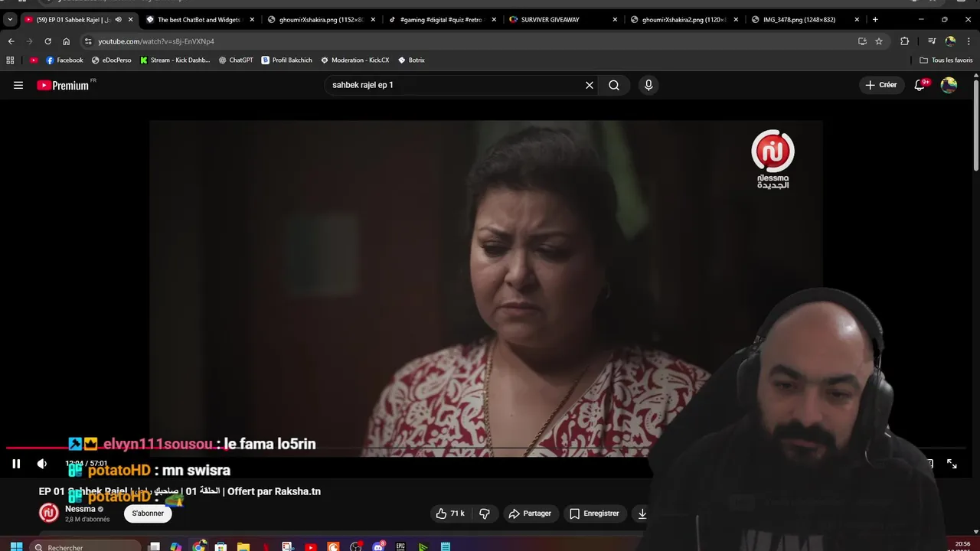Viewport: 980px width, 551px height.
Task: Share the video via Partager
Action: click(x=530, y=514)
